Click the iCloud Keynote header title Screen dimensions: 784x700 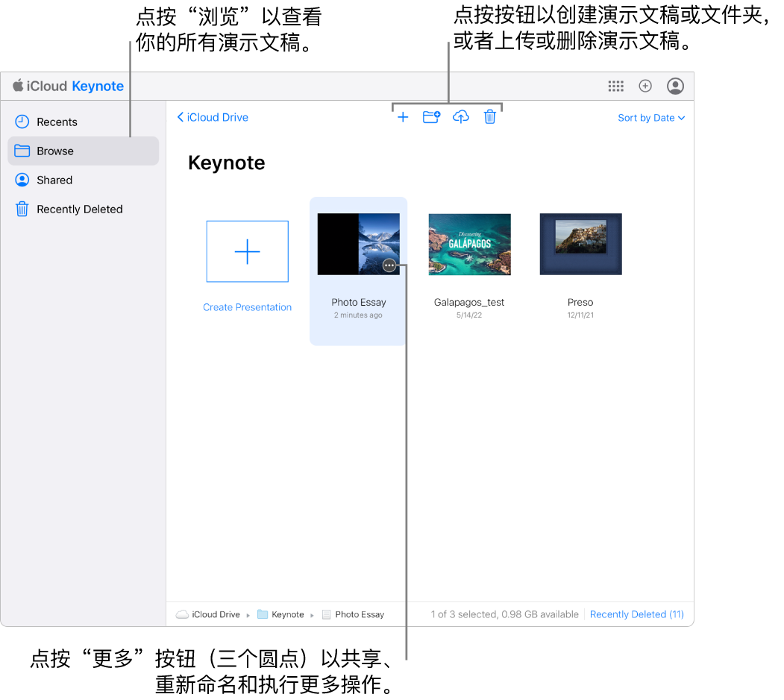(68, 86)
